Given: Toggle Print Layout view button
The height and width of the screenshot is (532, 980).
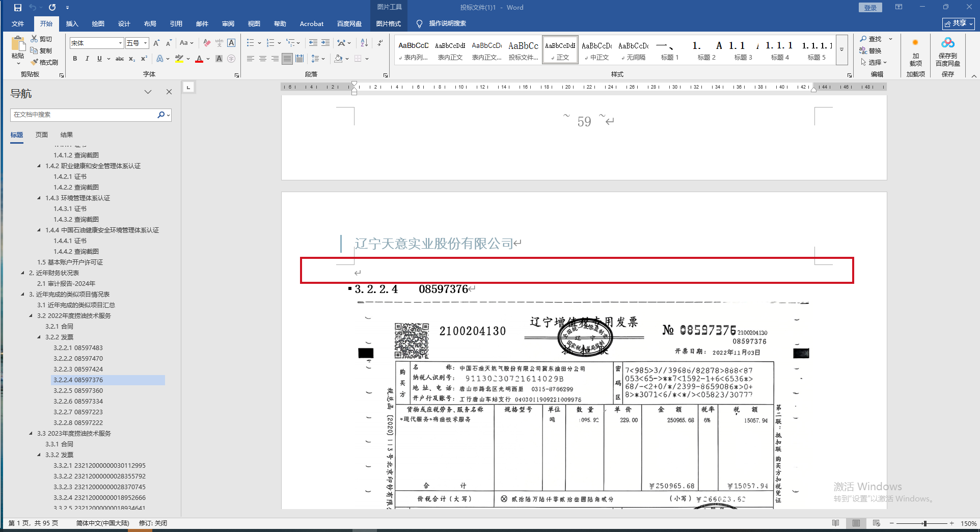Looking at the screenshot, I should [856, 523].
